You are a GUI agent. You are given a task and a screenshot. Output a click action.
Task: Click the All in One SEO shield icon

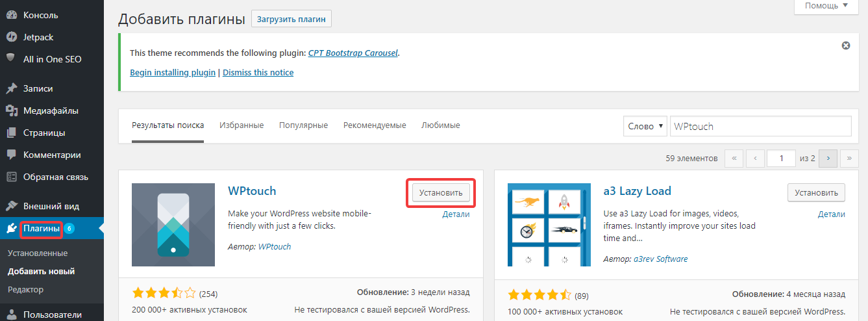click(x=11, y=58)
